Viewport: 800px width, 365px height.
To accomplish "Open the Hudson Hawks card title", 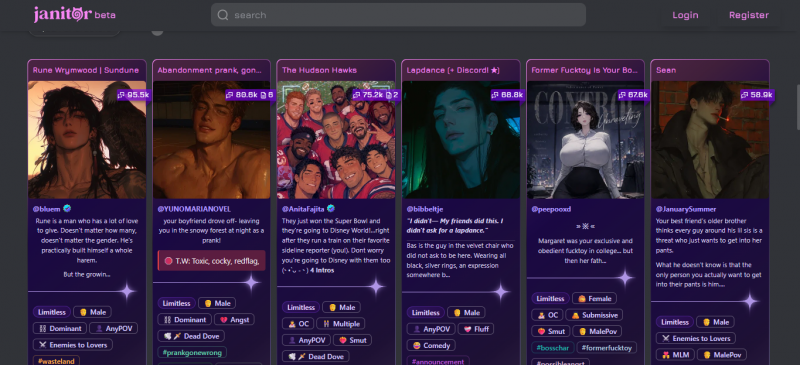I will point(319,70).
